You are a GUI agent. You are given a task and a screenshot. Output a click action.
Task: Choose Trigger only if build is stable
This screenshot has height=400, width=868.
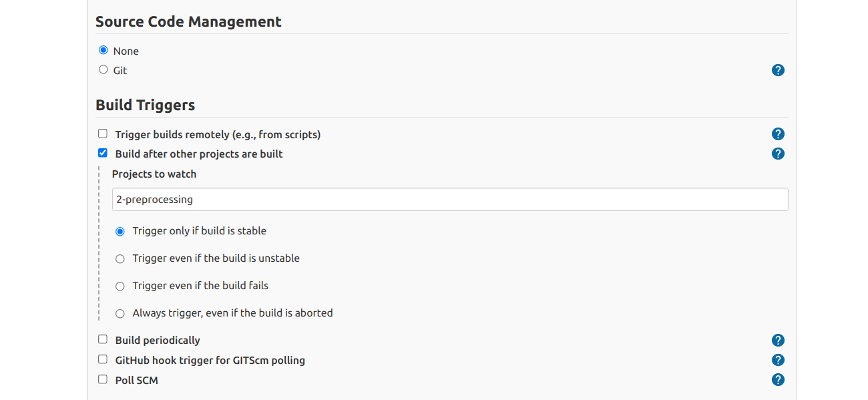coord(120,232)
